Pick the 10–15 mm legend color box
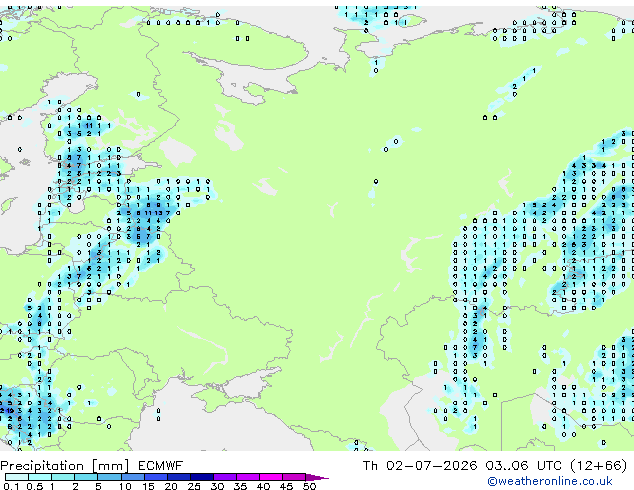The height and width of the screenshot is (490, 634). [132, 477]
